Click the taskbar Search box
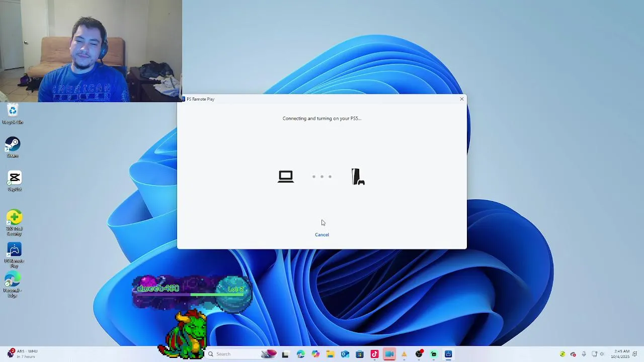Image resolution: width=644 pixels, height=362 pixels. tap(243, 354)
